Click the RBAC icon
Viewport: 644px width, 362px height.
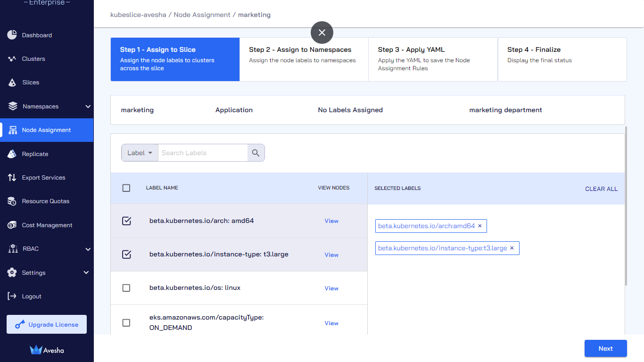point(13,249)
